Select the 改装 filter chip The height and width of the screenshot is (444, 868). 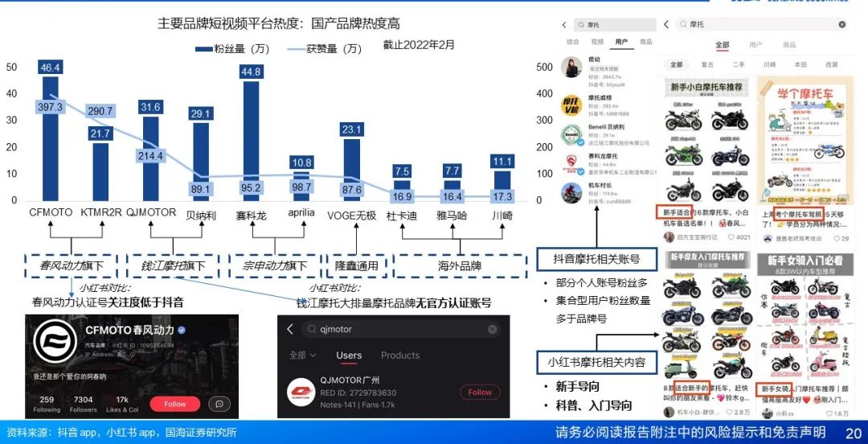[832, 65]
